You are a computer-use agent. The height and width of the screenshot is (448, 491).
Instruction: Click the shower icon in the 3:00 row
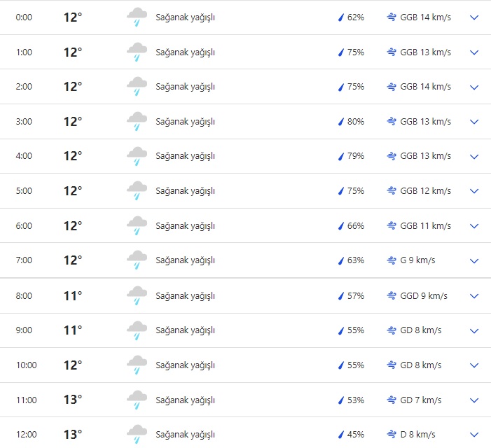[137, 122]
